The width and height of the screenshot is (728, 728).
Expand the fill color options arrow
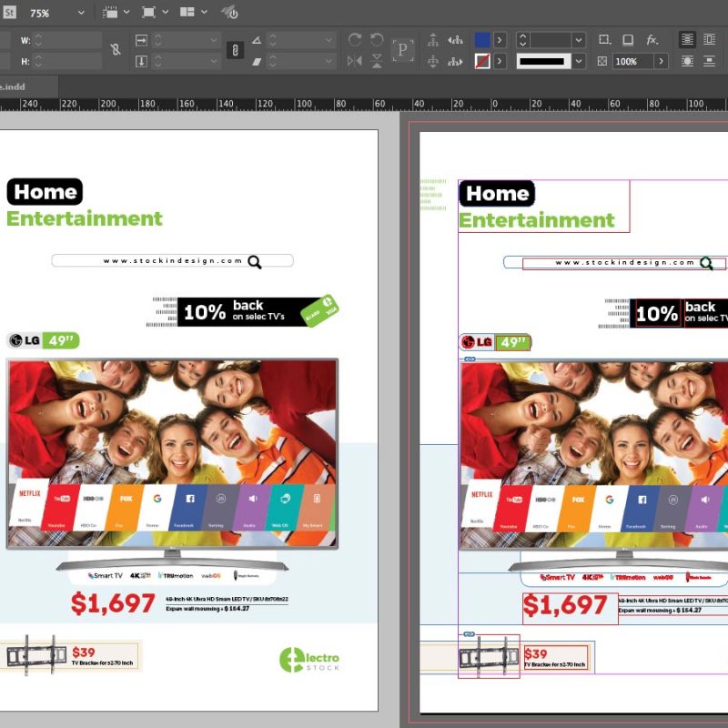(500, 40)
